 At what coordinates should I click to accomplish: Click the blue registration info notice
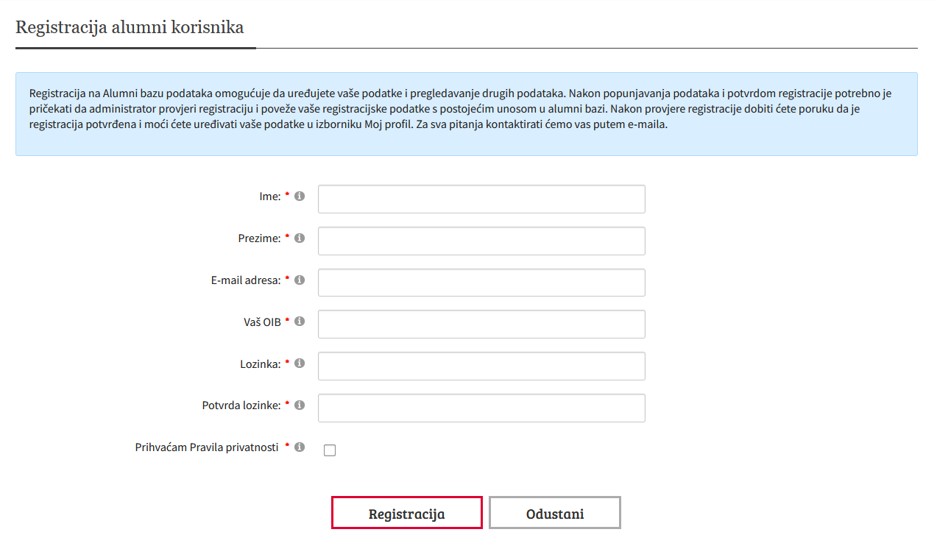(x=466, y=113)
